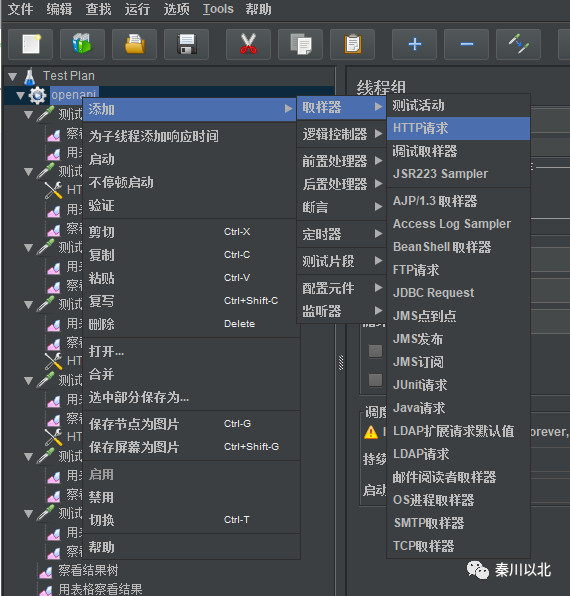
Task: Select Java请求 entry
Action: (458, 408)
